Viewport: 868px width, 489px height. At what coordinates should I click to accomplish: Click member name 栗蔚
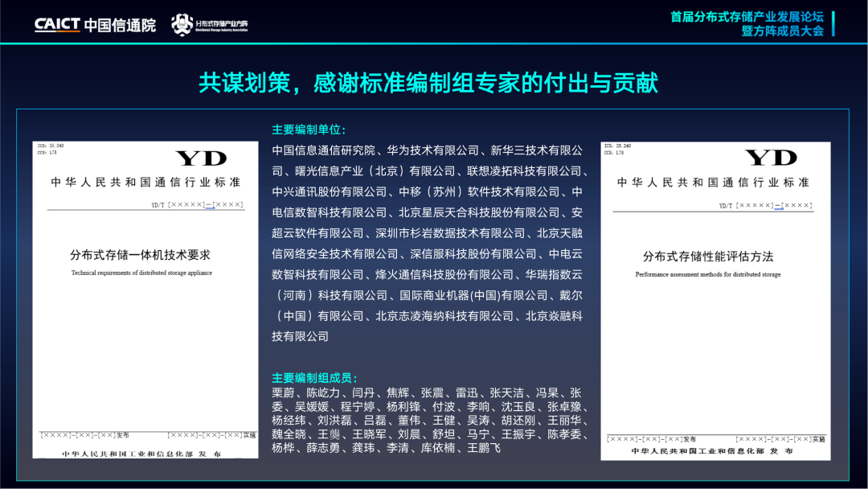click(x=283, y=392)
